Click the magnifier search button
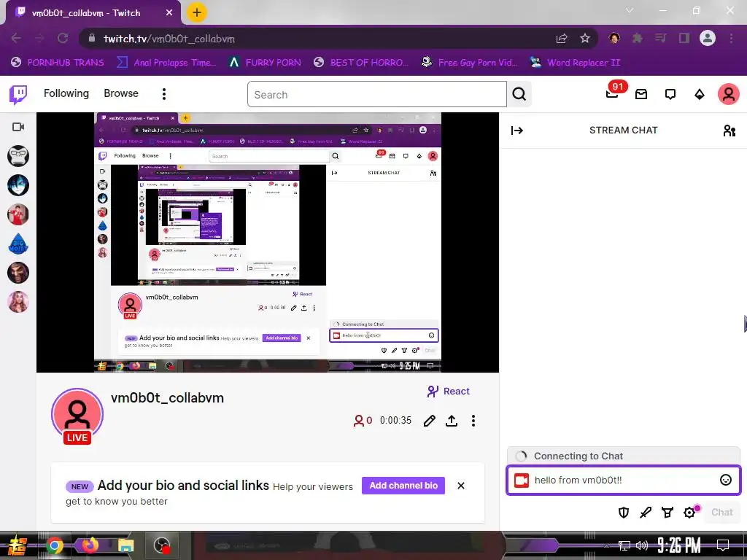The height and width of the screenshot is (560, 747). [519, 94]
